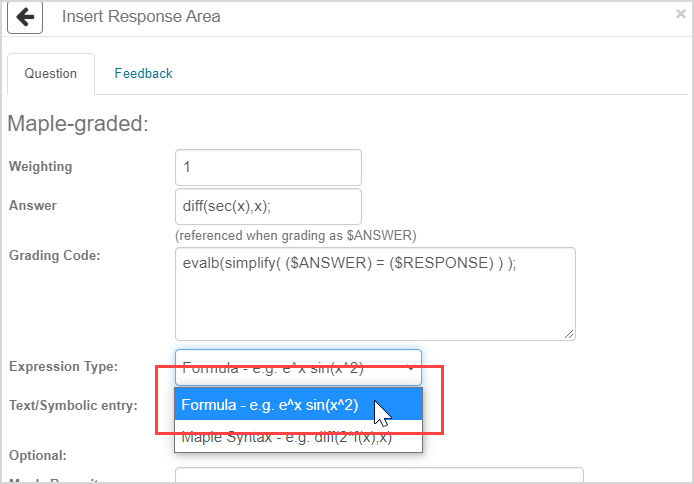
Task: Click the Maple-graded heading
Action: [x=77, y=124]
